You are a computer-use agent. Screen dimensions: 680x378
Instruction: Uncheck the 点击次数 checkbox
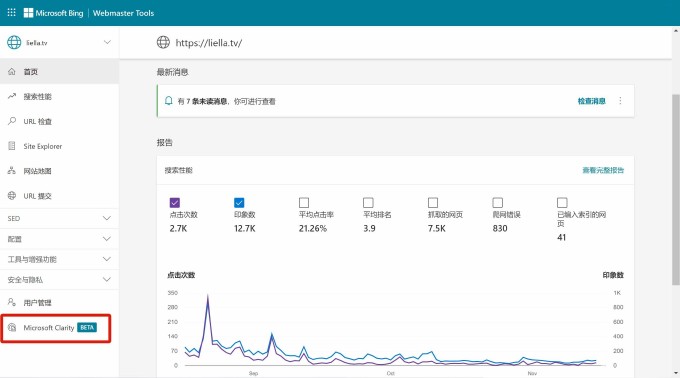[175, 202]
